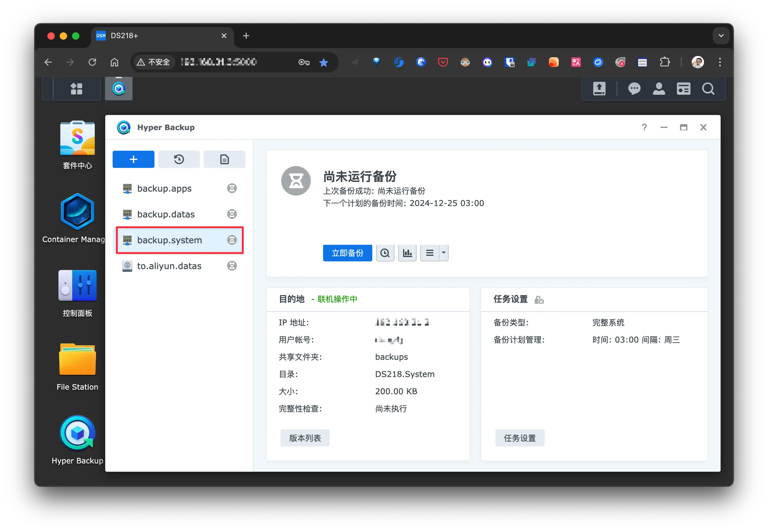Open DSM widgets panel icon
Viewport: 768px width, 532px height.
(683, 89)
